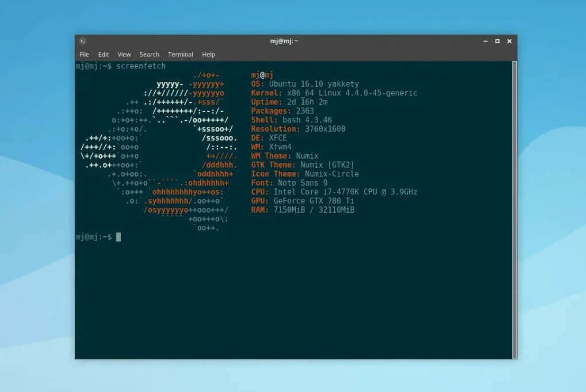
Task: Click the Kernel line x86_64 Linux 4.4.0-45-generic
Action: click(x=334, y=93)
